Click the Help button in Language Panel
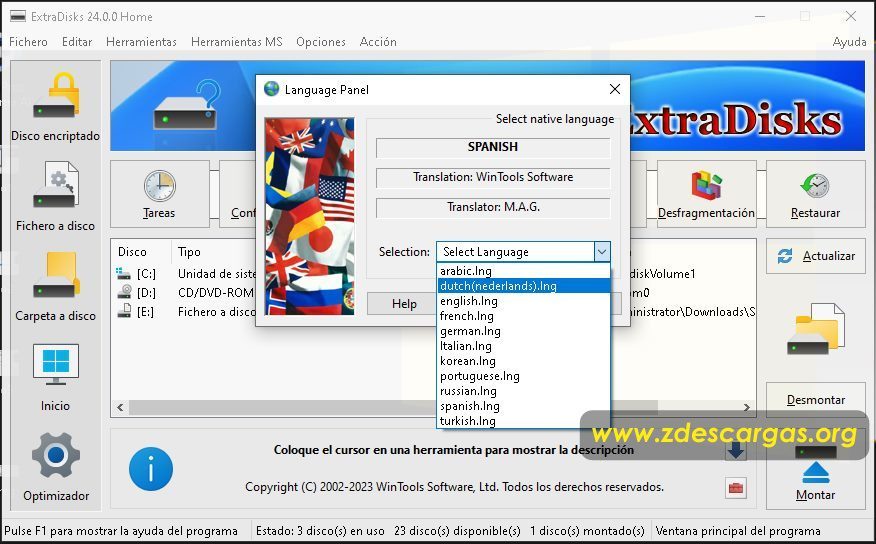 (x=403, y=304)
